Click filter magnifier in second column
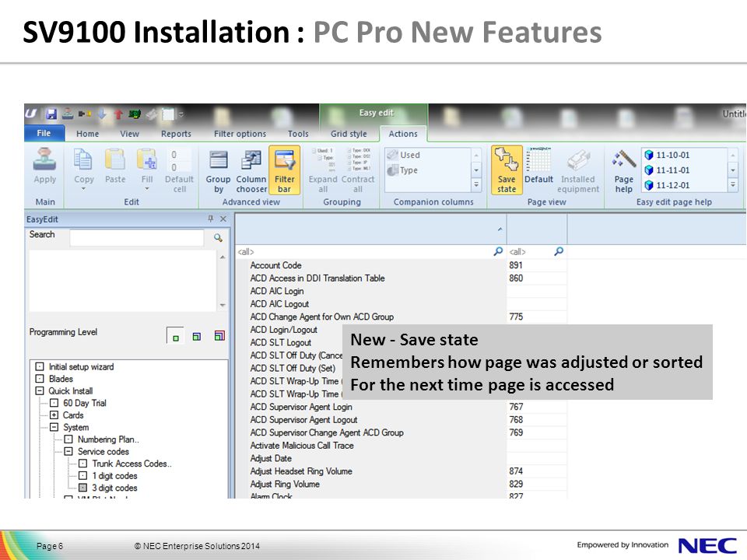 559,251
